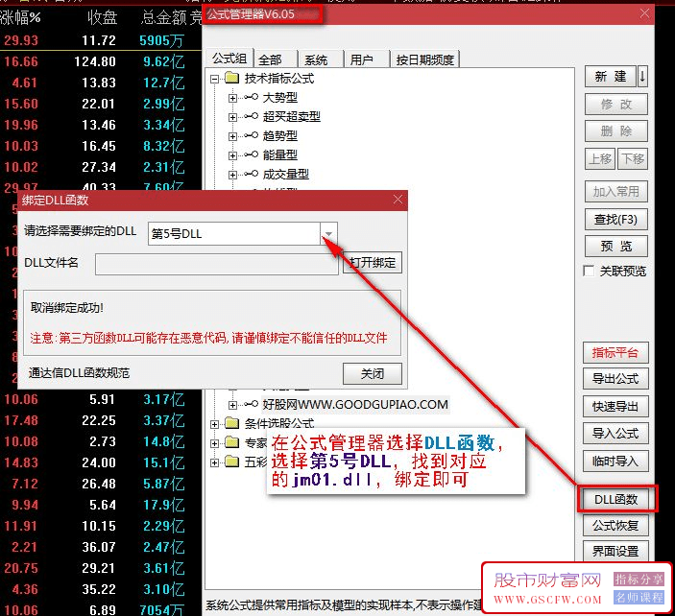Click the 界面设置 button
The width and height of the screenshot is (675, 616).
click(615, 551)
